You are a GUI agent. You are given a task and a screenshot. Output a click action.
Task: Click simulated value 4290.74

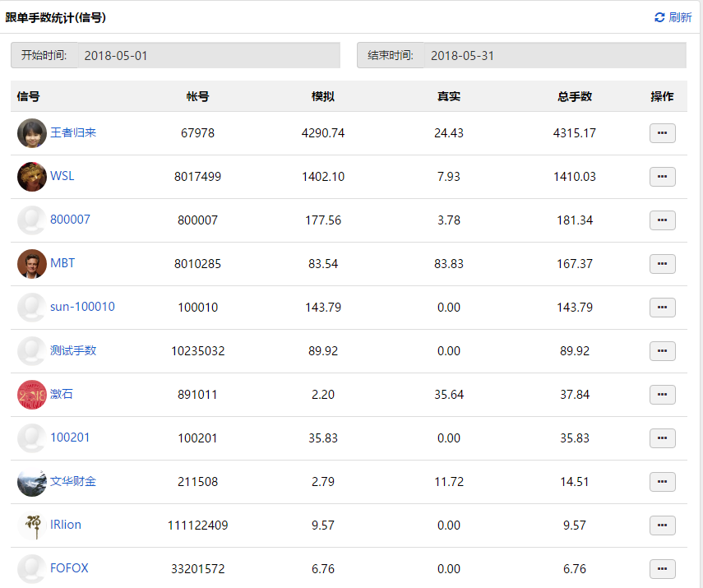pos(323,133)
